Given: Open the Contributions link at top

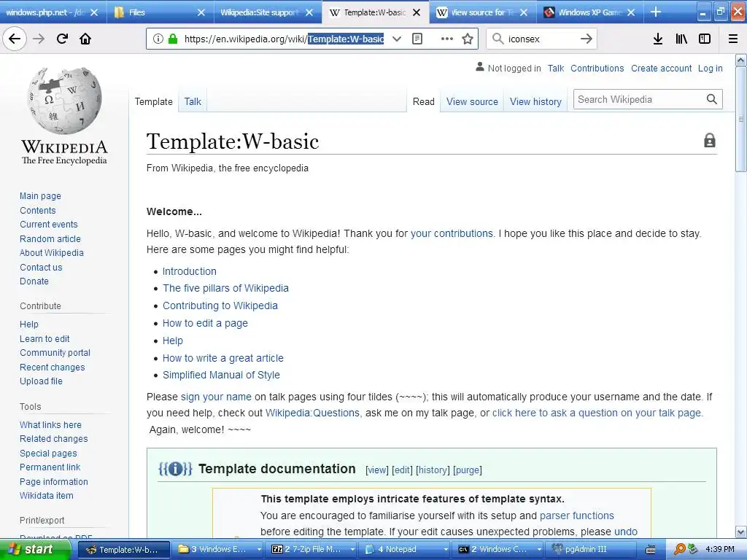Looking at the screenshot, I should (597, 68).
